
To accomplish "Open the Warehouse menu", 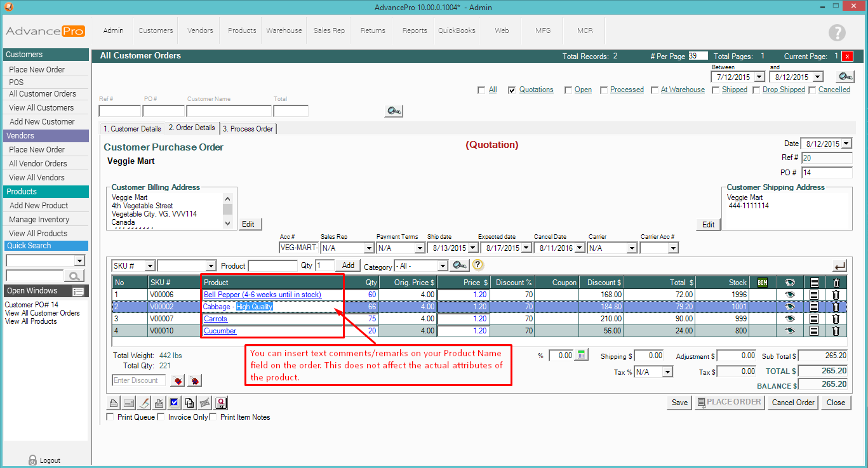I will click(x=284, y=30).
